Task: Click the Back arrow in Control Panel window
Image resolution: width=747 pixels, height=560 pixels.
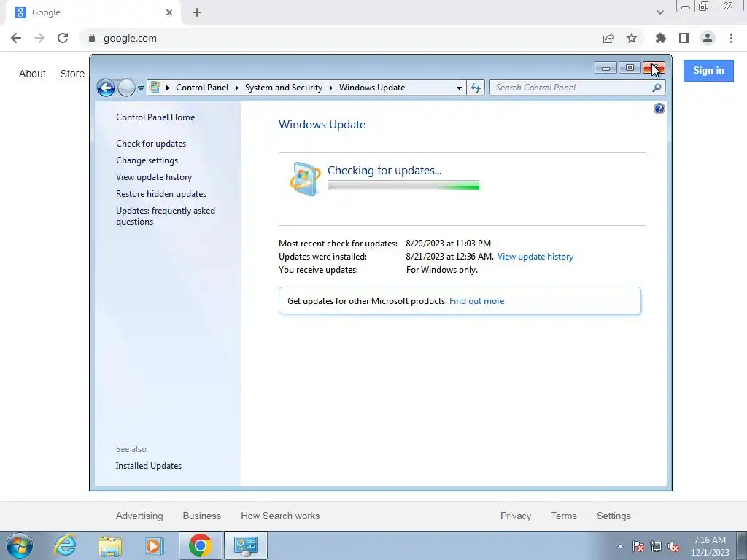Action: click(x=106, y=87)
